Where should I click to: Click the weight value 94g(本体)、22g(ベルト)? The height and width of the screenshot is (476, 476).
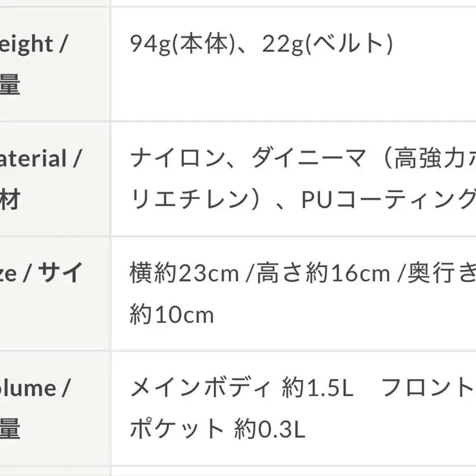click(x=261, y=44)
